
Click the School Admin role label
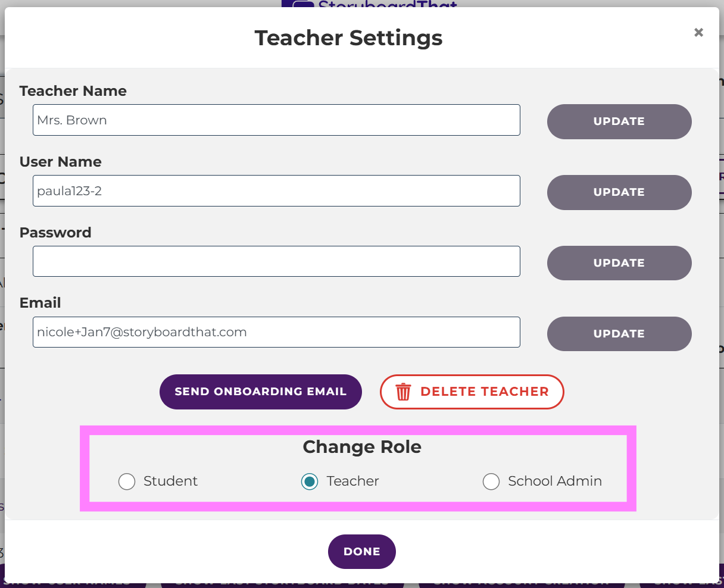[x=554, y=481]
